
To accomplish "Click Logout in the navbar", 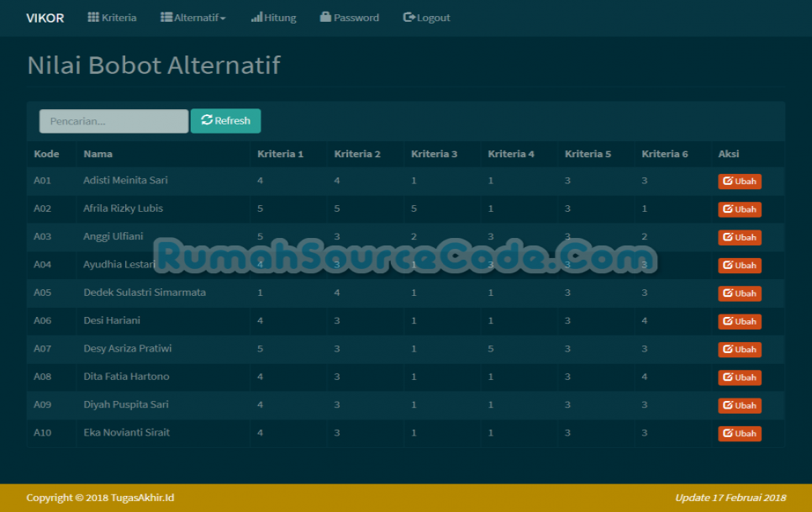I will coord(426,17).
